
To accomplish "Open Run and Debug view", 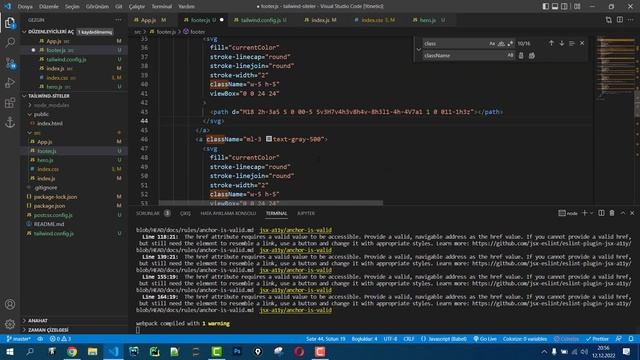I will (x=10, y=83).
